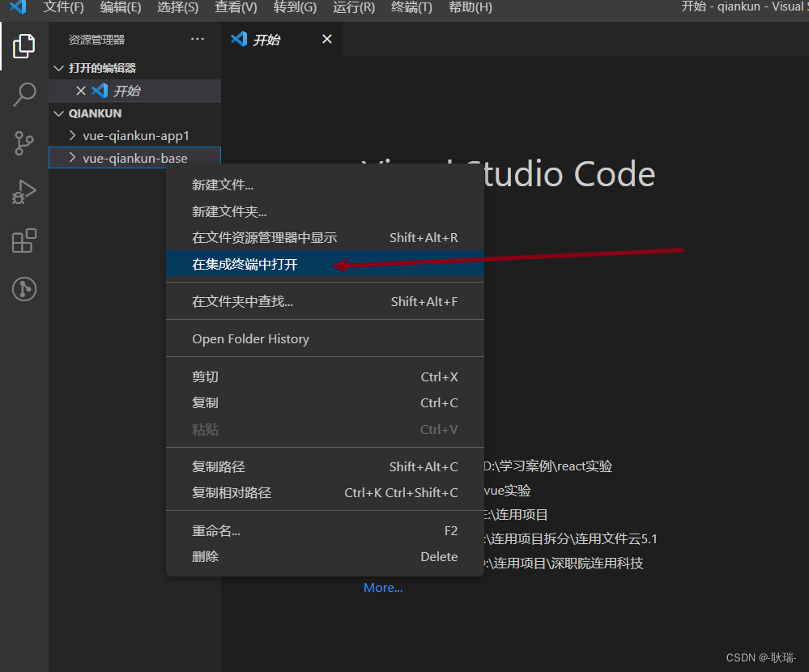Open the 运行(R) menu
Screen dimensions: 809x672
tap(354, 7)
